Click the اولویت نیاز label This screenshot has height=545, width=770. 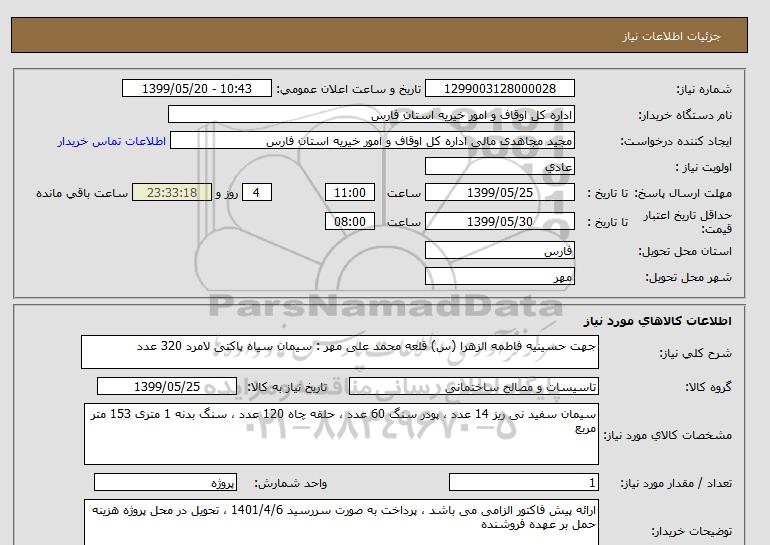pyautogui.click(x=704, y=167)
